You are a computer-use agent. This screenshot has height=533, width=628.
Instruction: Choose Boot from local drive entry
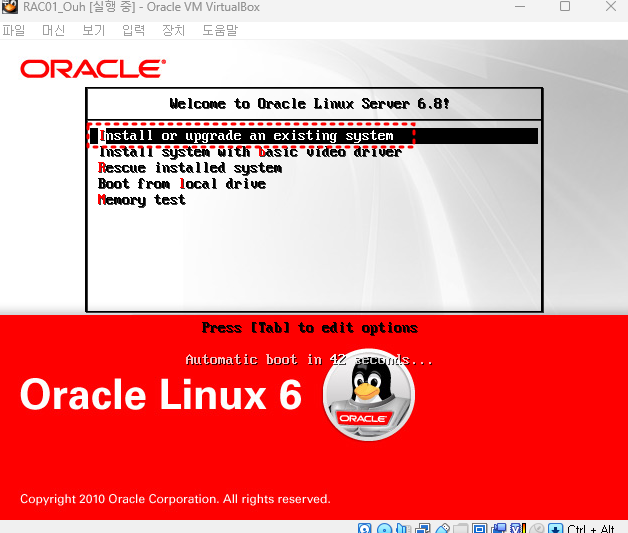click(x=182, y=184)
